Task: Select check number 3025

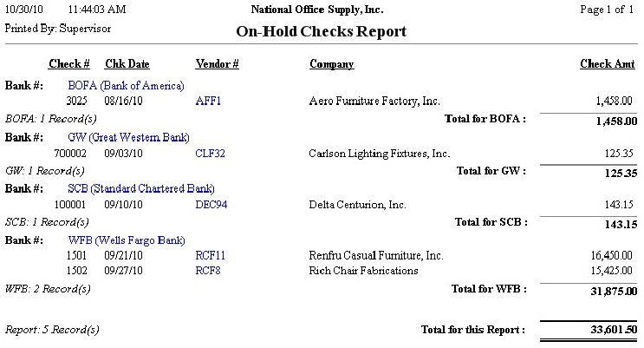Action: 77,102
